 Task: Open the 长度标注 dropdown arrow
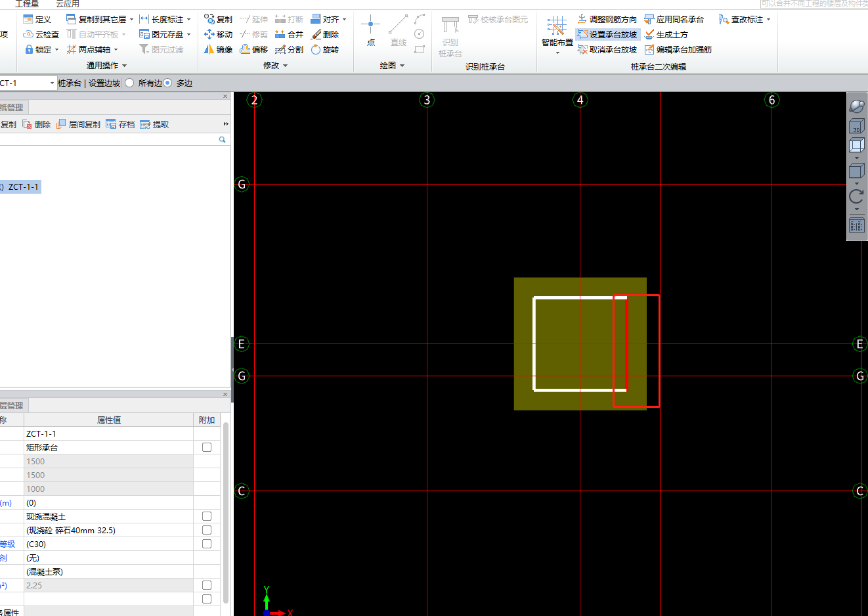(x=189, y=19)
